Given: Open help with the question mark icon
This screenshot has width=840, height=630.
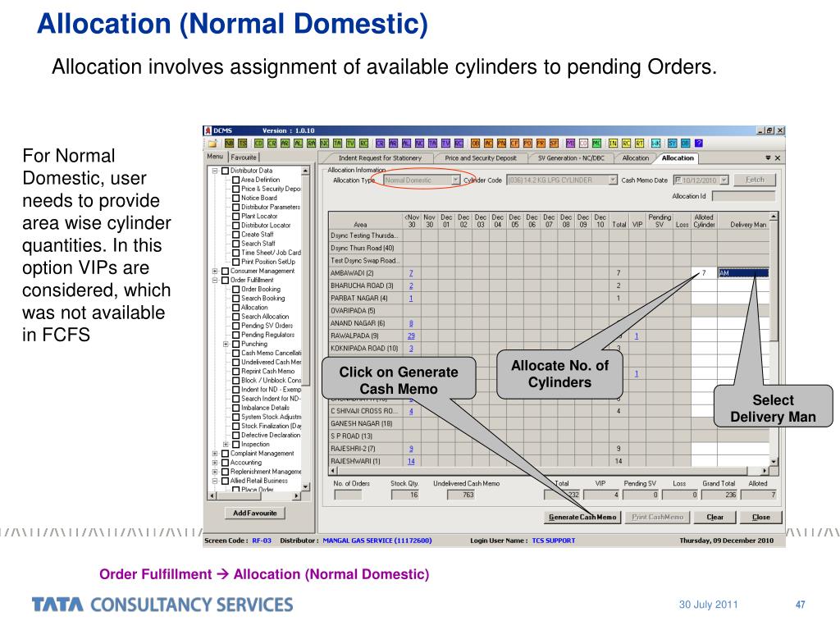Looking at the screenshot, I should click(699, 143).
